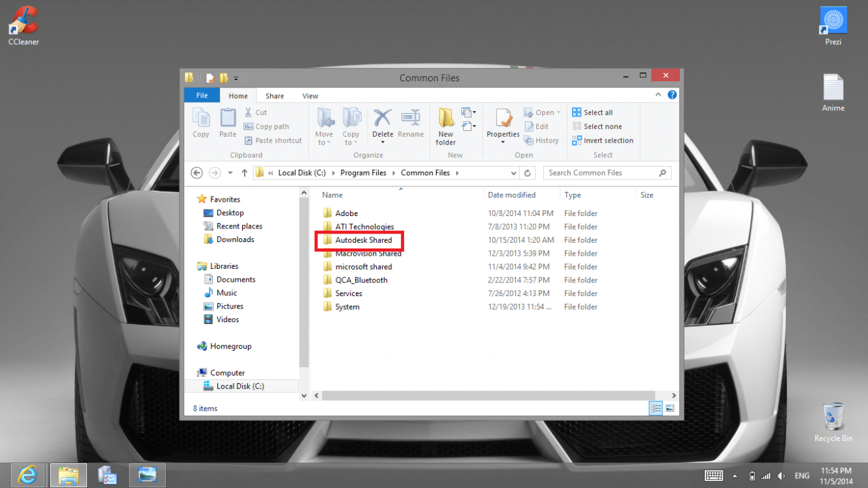Refresh the Common Files folder

pos(528,173)
